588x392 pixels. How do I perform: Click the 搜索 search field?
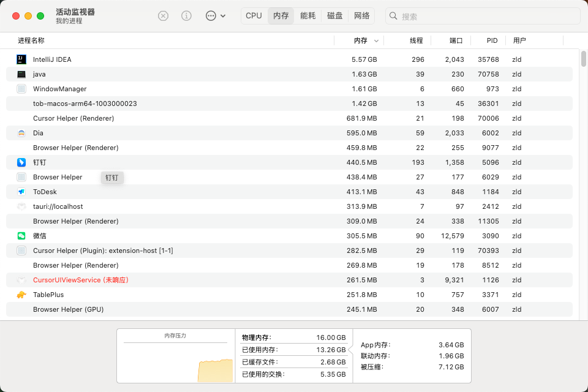[x=483, y=16]
